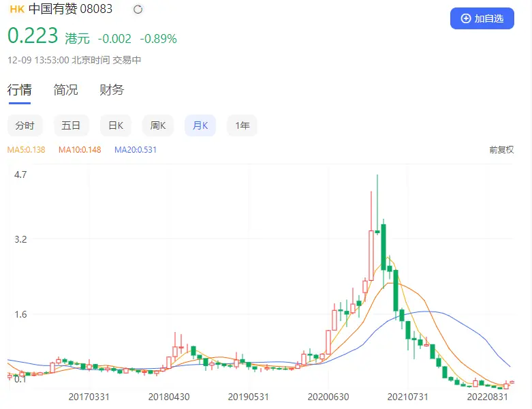Click the MA10 indicator label
The width and height of the screenshot is (532, 409).
click(79, 150)
